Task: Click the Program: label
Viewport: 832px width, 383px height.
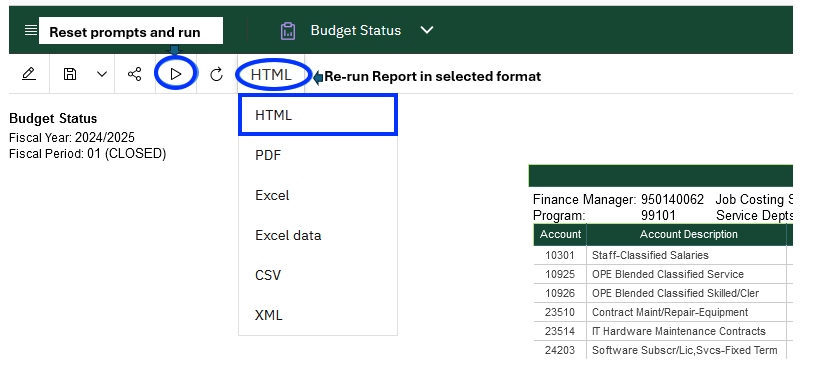Action: coord(559,215)
